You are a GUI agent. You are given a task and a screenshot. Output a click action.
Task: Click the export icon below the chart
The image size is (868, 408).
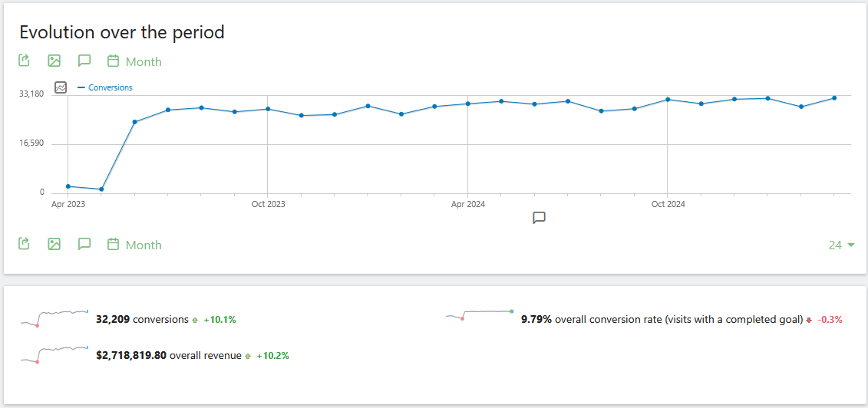(24, 244)
